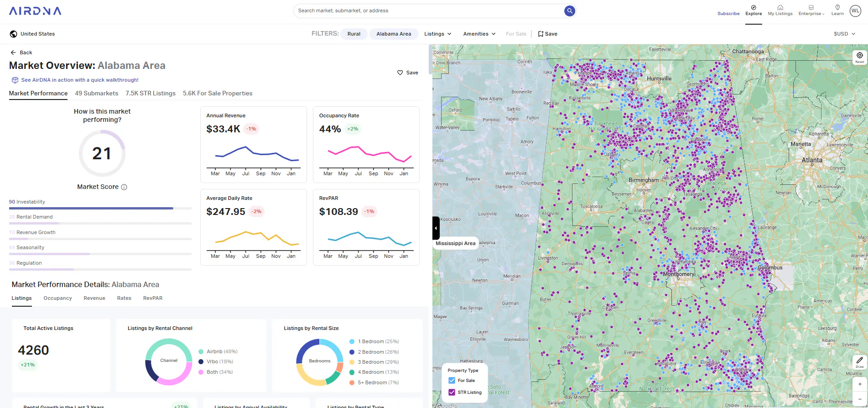Click the United States country selector
Screen dimensions: 868x408
[32, 34]
